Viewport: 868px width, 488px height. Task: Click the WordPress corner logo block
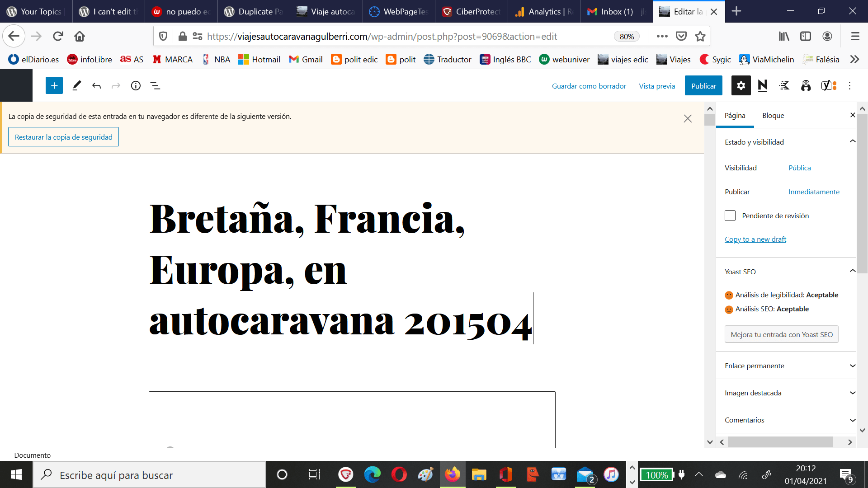coord(16,85)
